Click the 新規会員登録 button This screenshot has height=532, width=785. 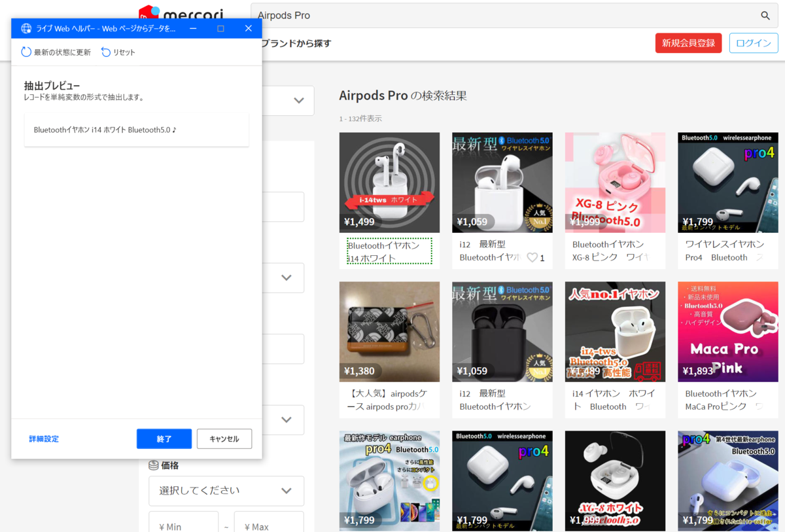click(x=688, y=43)
